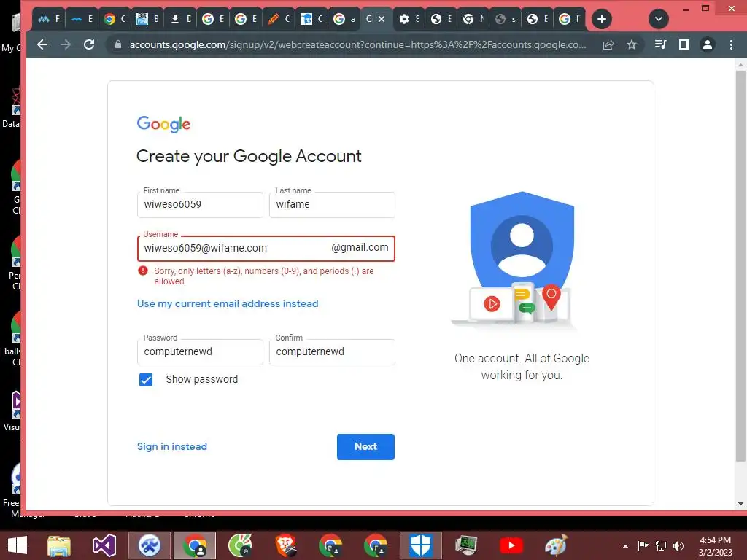Switch to the pencil icon tab

[x=279, y=19]
